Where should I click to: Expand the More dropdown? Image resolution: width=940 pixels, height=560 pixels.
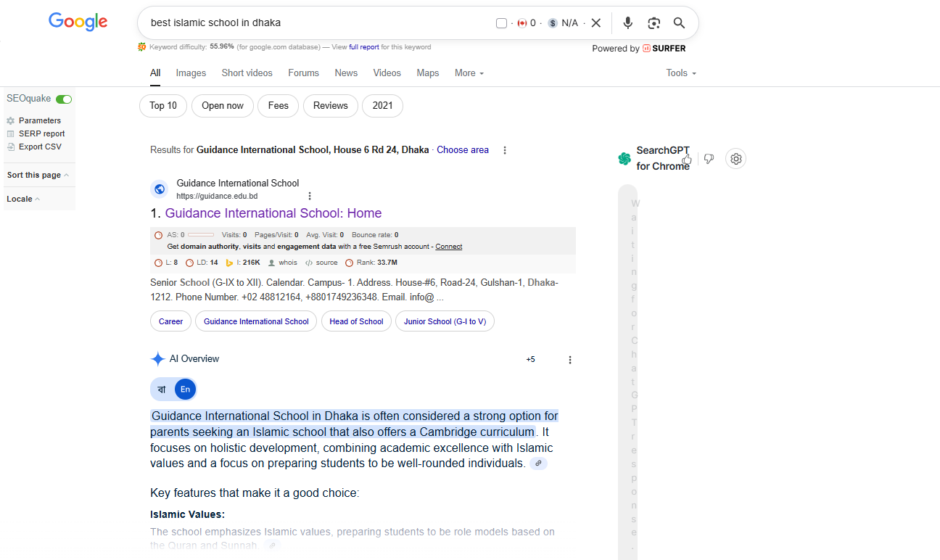(x=469, y=73)
